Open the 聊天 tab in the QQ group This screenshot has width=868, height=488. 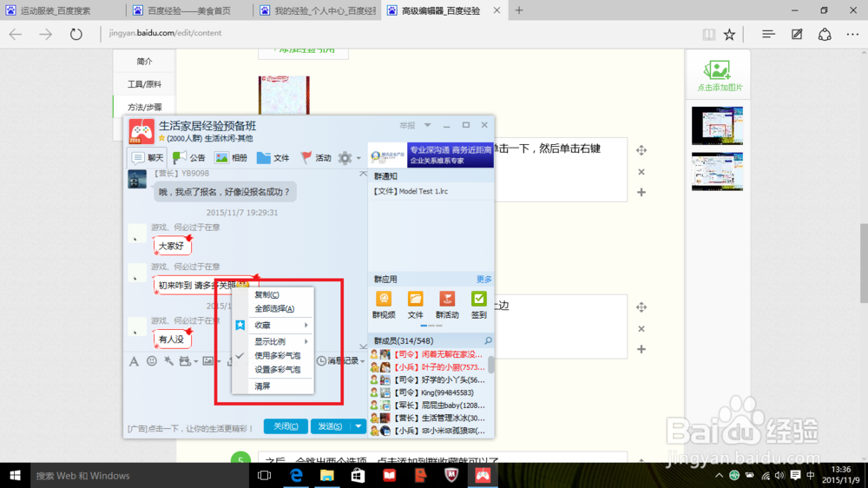(148, 158)
